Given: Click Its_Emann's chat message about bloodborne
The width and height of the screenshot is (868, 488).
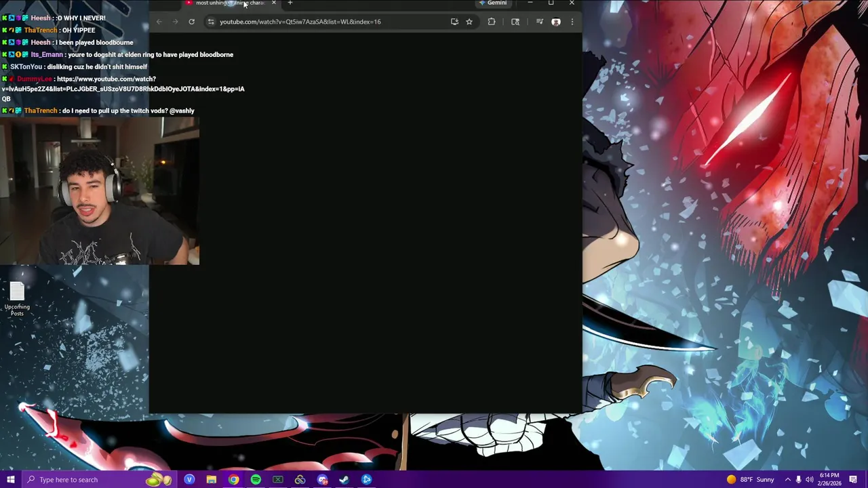Looking at the screenshot, I should (117, 54).
